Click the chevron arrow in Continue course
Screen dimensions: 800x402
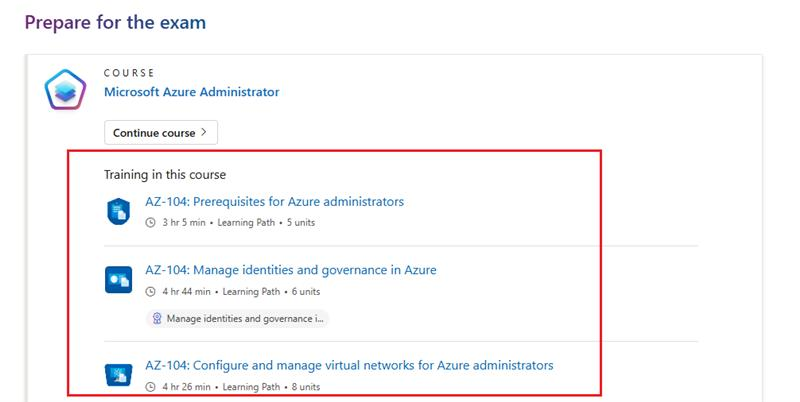point(204,132)
